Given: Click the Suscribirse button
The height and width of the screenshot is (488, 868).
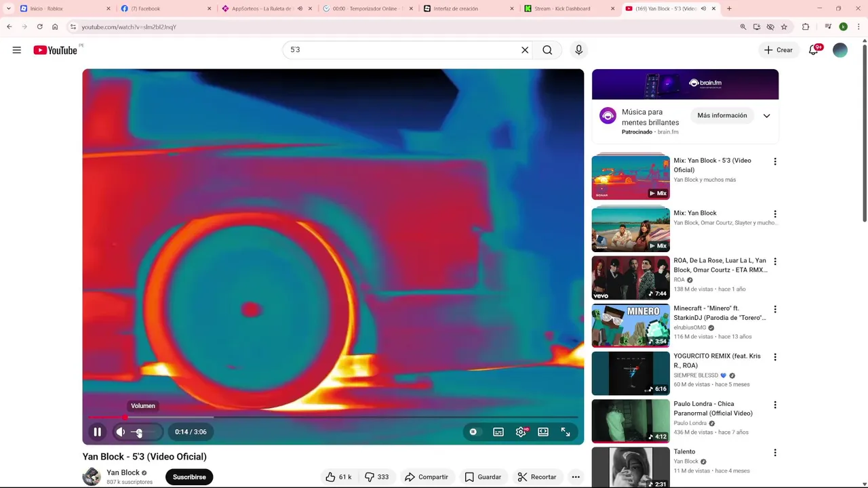Looking at the screenshot, I should pyautogui.click(x=189, y=477).
